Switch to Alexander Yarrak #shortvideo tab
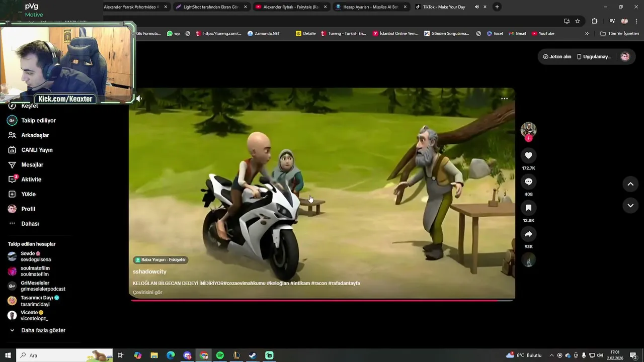This screenshot has width=644, height=362. click(x=135, y=7)
